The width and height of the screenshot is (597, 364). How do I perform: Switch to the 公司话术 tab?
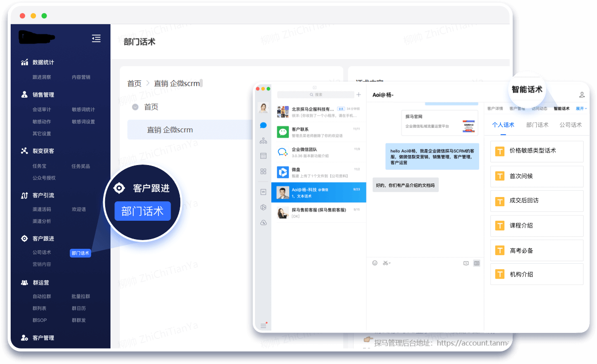point(570,125)
